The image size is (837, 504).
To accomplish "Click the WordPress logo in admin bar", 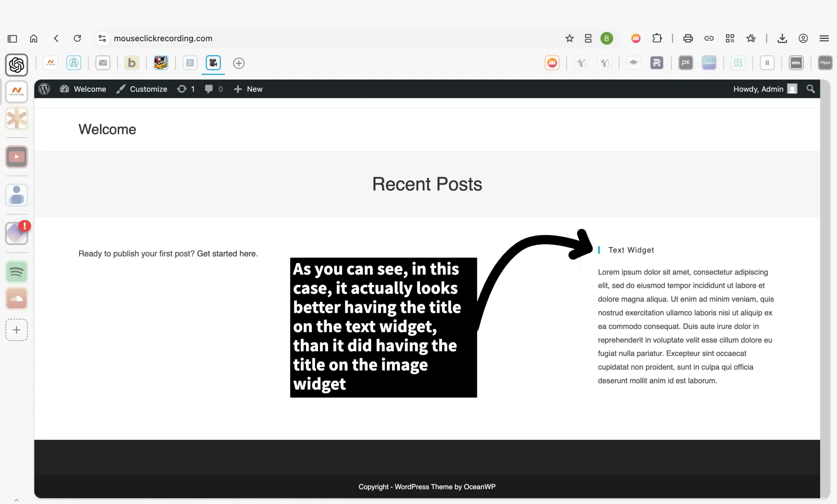I will click(x=44, y=89).
